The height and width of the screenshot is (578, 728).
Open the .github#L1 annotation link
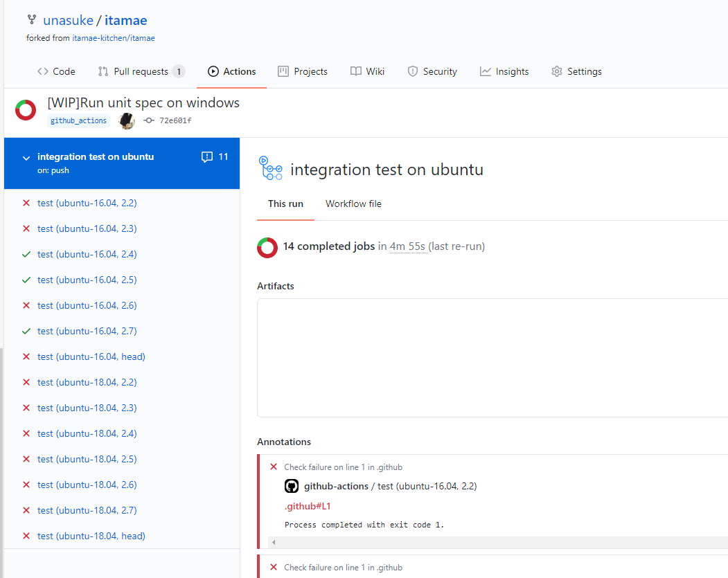(308, 506)
